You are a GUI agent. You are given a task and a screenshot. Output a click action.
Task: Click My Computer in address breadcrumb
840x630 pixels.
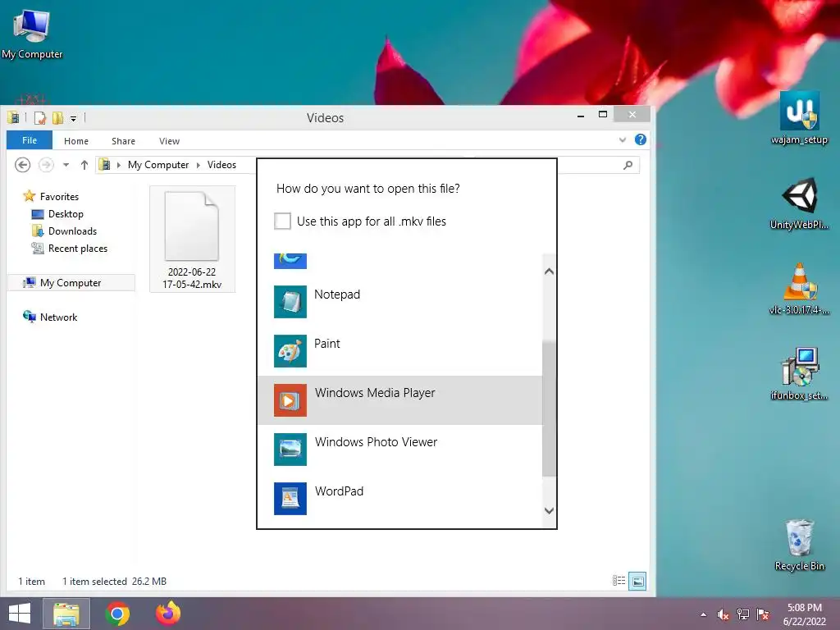click(158, 164)
